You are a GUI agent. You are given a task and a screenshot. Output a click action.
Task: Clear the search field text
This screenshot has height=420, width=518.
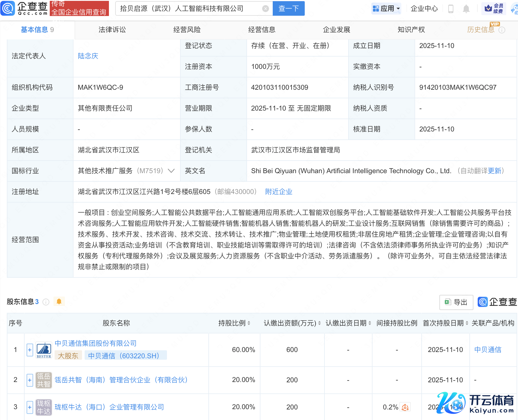coord(265,9)
